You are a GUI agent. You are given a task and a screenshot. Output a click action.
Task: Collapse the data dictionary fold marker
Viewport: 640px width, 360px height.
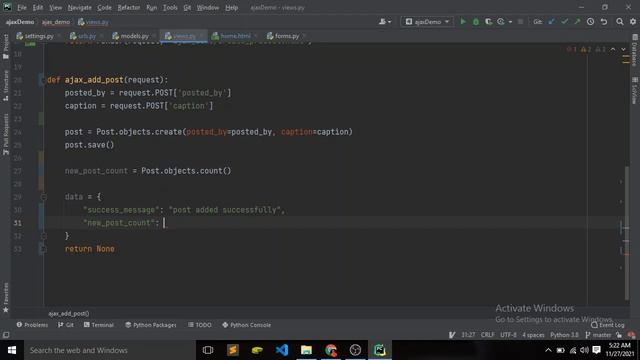coord(44,197)
